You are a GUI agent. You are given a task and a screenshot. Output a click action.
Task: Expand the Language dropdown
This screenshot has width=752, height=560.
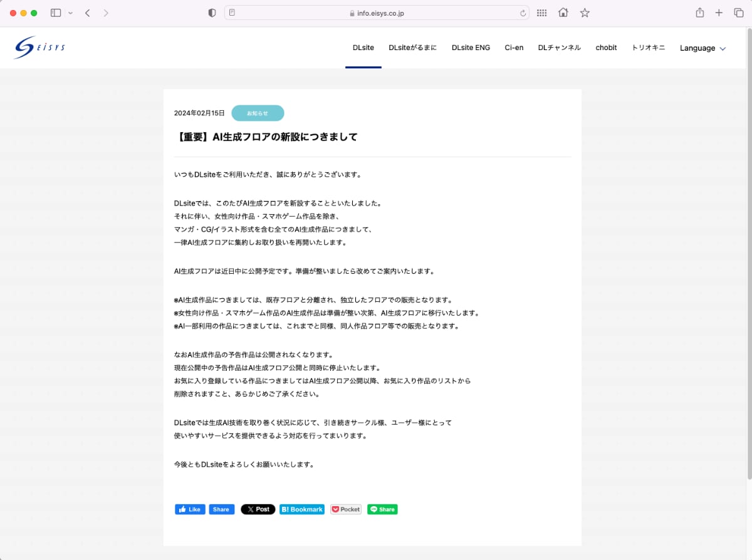[x=702, y=48]
